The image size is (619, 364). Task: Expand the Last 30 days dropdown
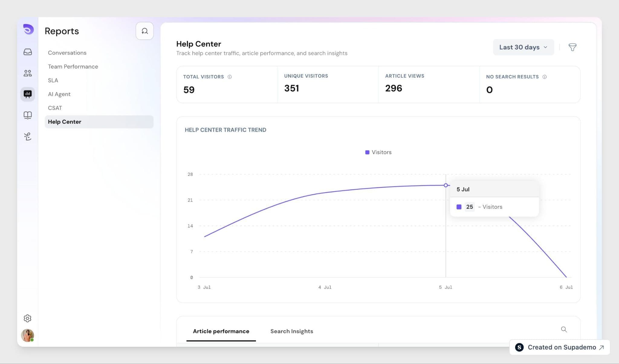(523, 47)
